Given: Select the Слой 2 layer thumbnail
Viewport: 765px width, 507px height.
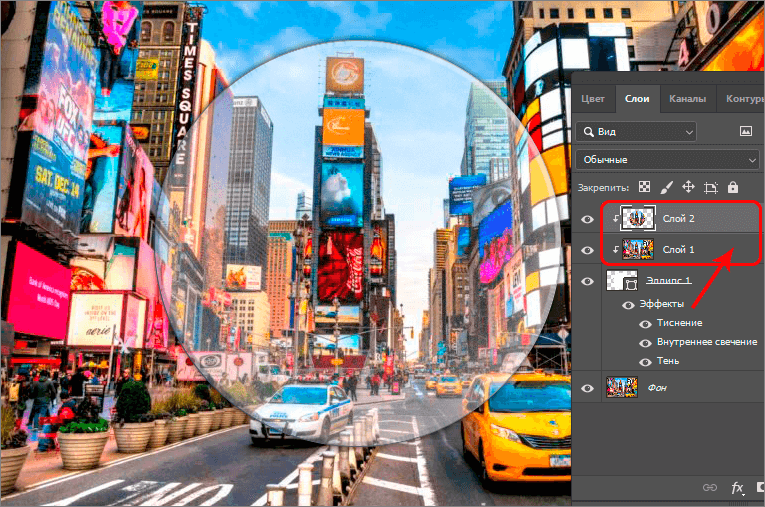Looking at the screenshot, I should (x=638, y=219).
